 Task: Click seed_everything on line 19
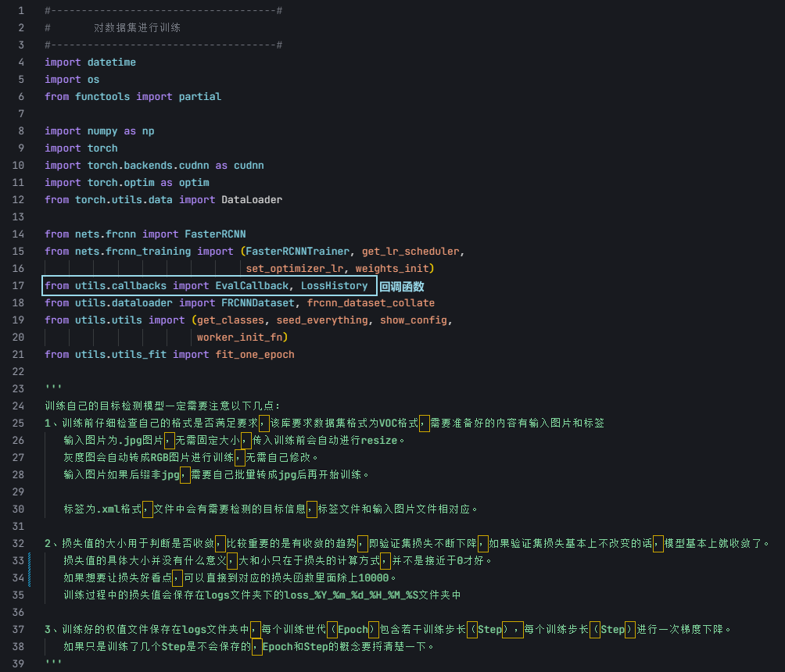(321, 320)
